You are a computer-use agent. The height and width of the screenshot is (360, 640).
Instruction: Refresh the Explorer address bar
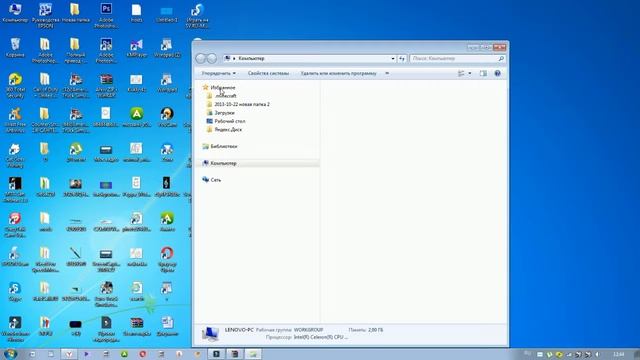coord(402,58)
